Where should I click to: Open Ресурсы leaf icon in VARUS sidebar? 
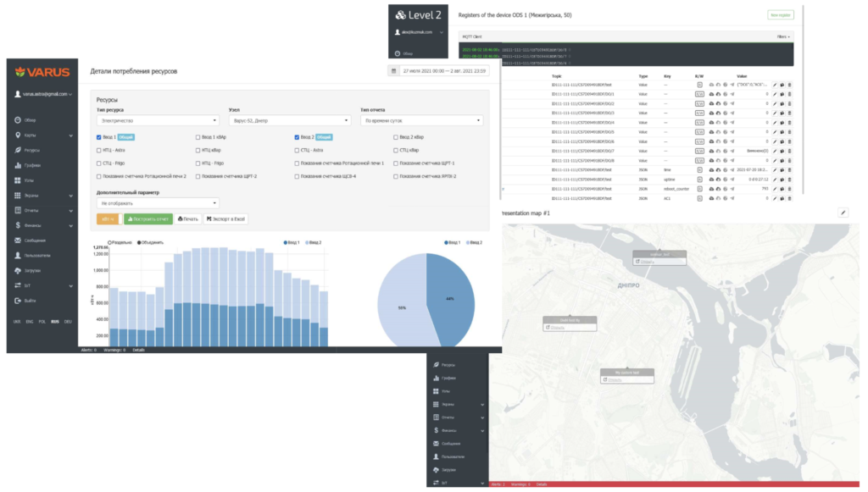click(x=18, y=150)
